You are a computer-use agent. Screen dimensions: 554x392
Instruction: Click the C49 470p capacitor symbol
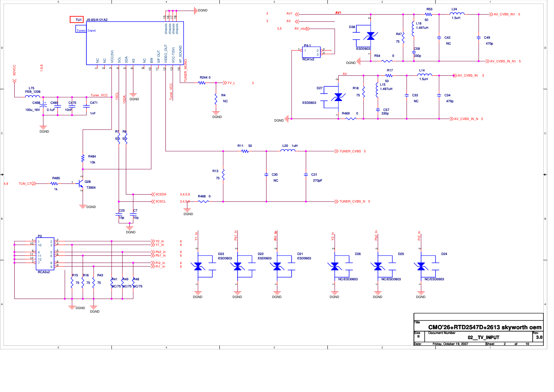479,38
